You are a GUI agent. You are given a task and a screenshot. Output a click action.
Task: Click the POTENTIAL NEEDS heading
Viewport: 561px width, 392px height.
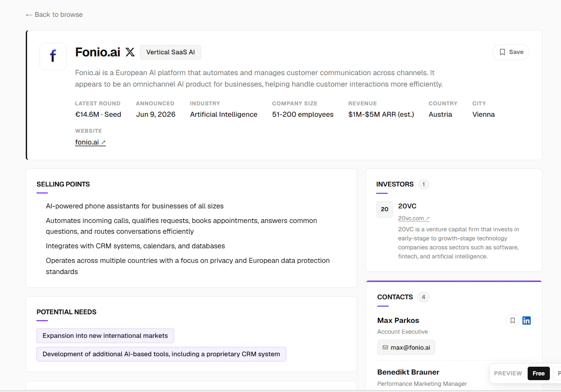pos(66,312)
